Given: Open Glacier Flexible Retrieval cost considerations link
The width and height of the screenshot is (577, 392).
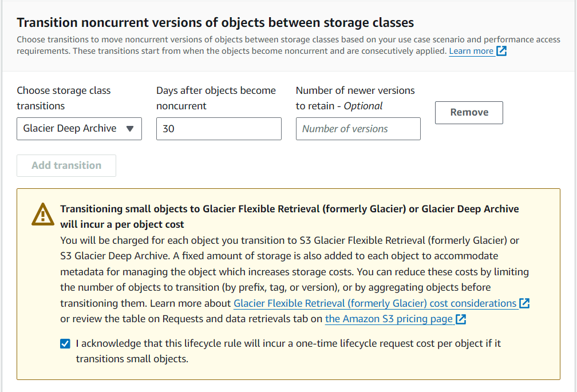Looking at the screenshot, I should 375,303.
